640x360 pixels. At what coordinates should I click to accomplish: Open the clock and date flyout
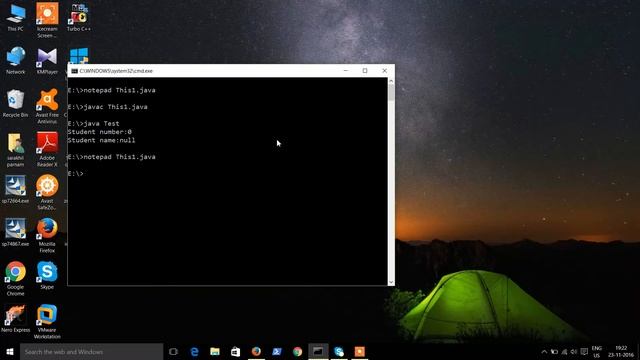point(621,351)
